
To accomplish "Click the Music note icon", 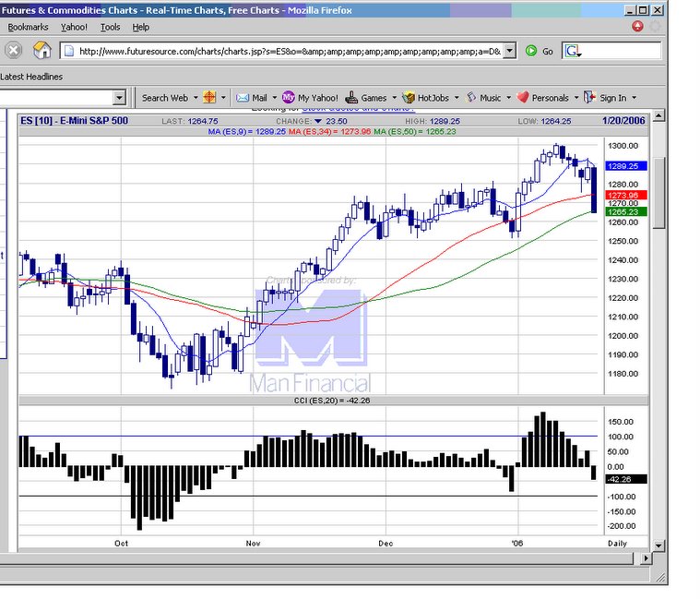I will pos(471,98).
